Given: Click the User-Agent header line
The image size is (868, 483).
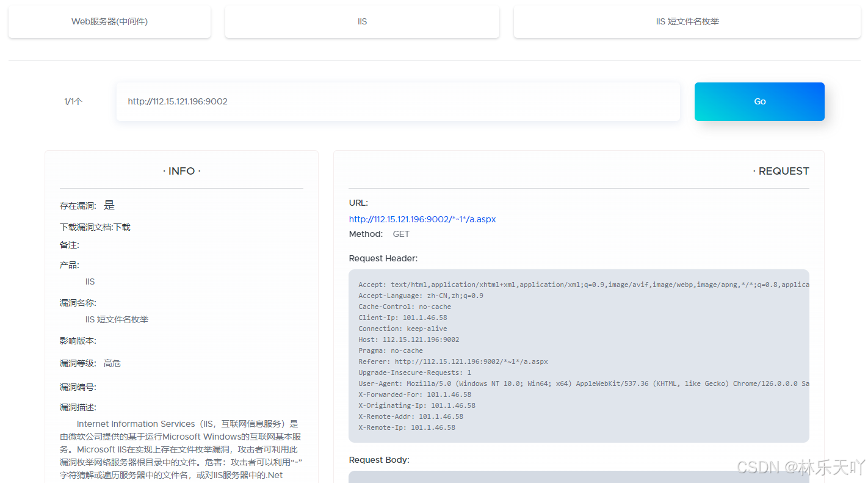Looking at the screenshot, I should pyautogui.click(x=584, y=383).
